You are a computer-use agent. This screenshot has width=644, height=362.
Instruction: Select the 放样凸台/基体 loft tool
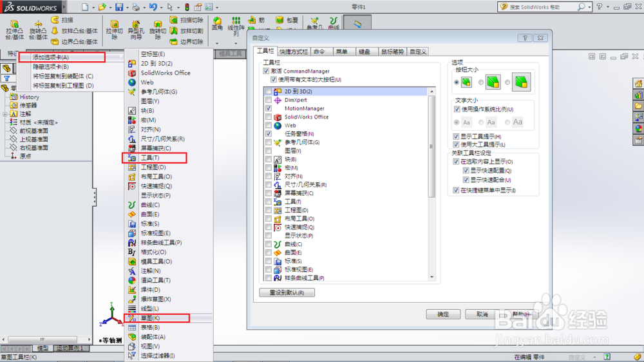75,31
